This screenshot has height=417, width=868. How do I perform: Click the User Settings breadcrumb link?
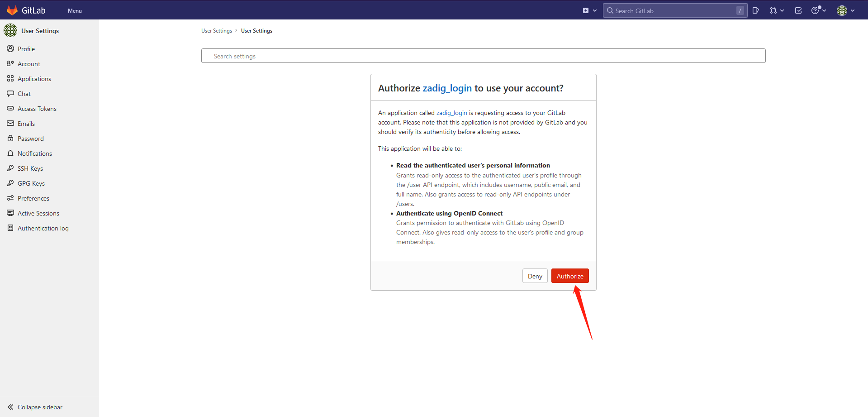[x=217, y=31]
